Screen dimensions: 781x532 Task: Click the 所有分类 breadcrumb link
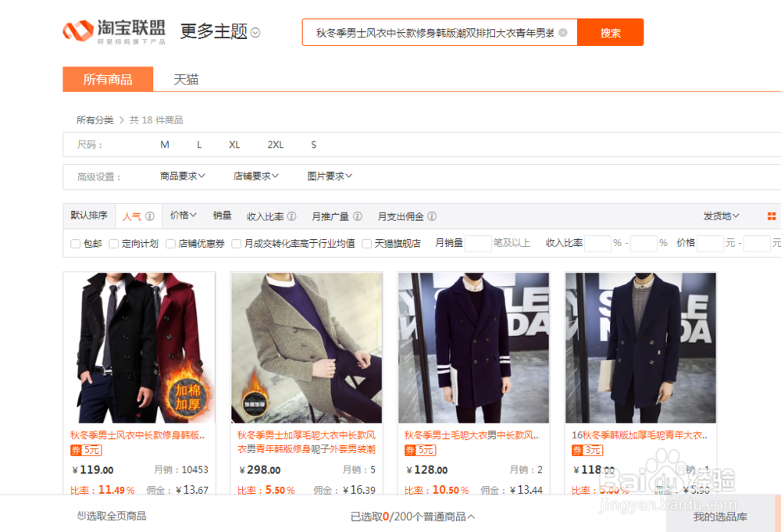click(95, 120)
